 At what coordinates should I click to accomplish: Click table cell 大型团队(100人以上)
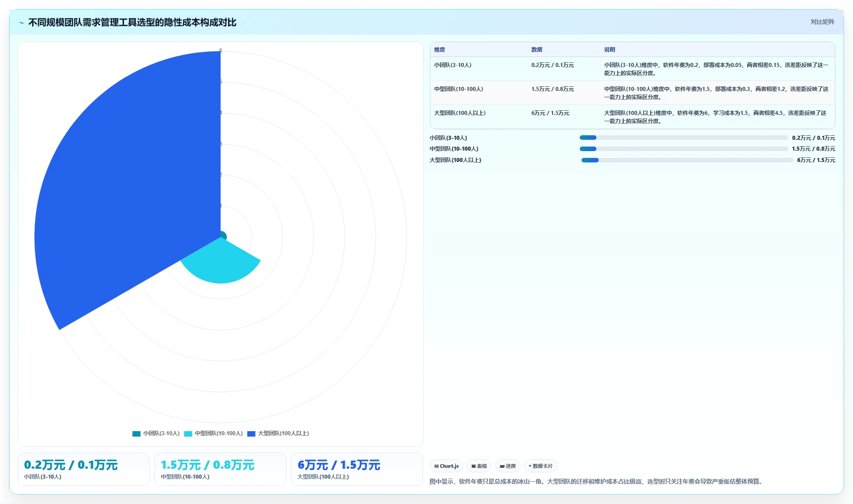pos(460,113)
